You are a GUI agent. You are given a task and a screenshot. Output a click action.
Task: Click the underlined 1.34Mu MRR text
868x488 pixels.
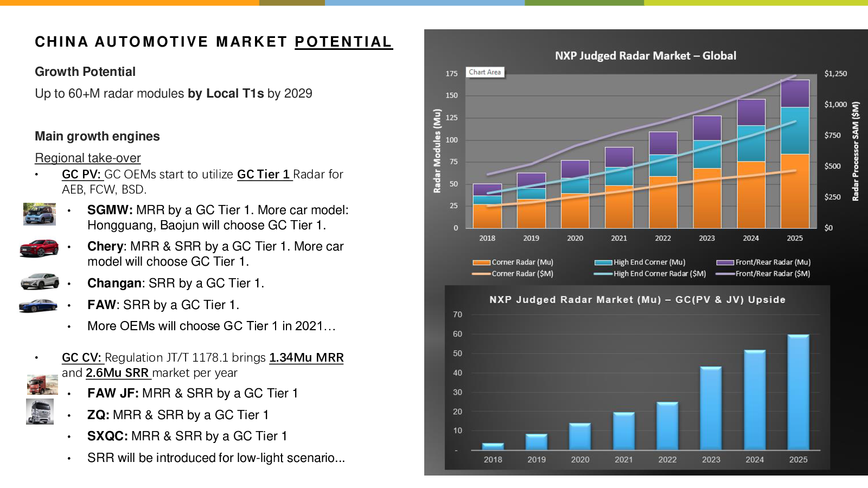click(x=307, y=357)
